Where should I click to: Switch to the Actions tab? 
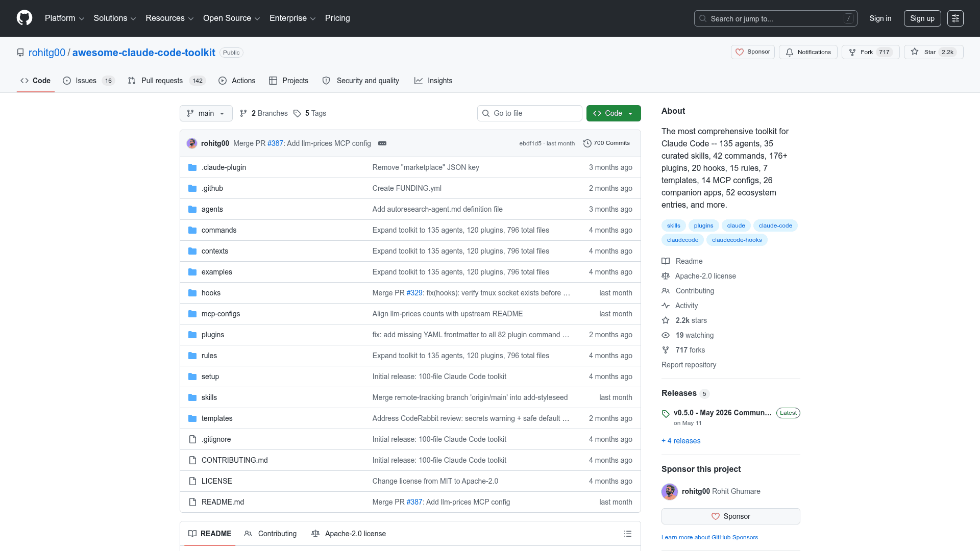(x=237, y=81)
